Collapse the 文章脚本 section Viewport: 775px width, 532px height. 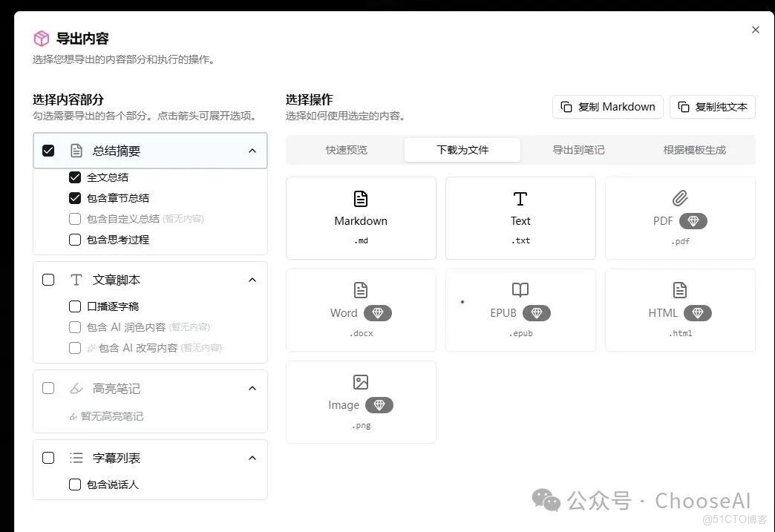pyautogui.click(x=252, y=280)
